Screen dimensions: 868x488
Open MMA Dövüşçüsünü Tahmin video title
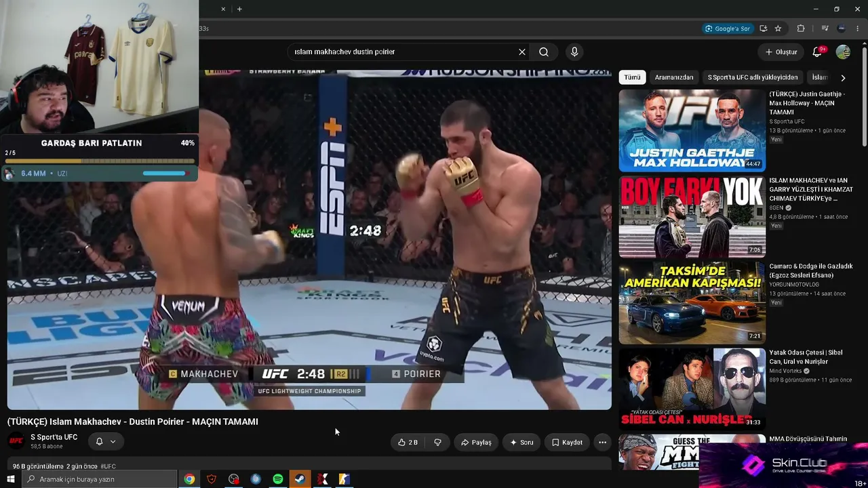tap(808, 439)
